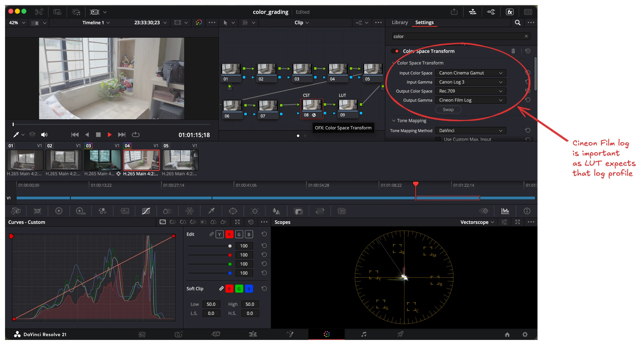The width and height of the screenshot is (644, 345).
Task: Delete the Color Space Transform effect
Action: pyautogui.click(x=513, y=51)
